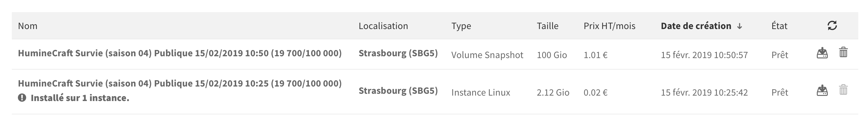Click the warning icon beside "Installé sur 1 instance"

click(x=22, y=98)
